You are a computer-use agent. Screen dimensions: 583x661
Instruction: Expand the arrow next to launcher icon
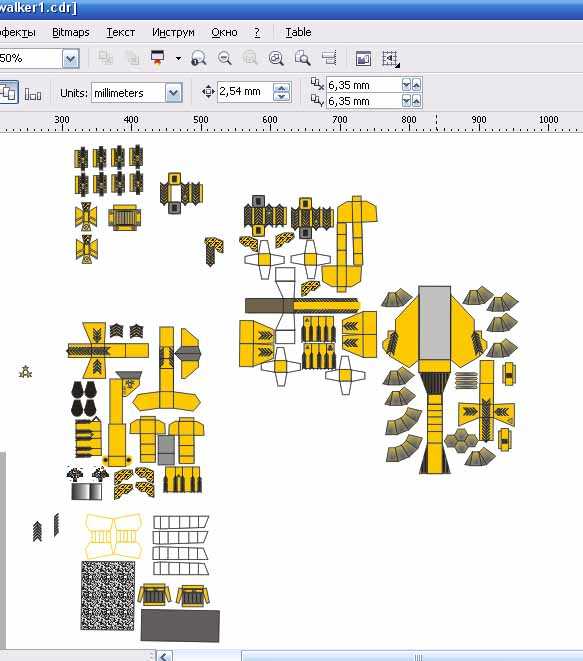178,58
